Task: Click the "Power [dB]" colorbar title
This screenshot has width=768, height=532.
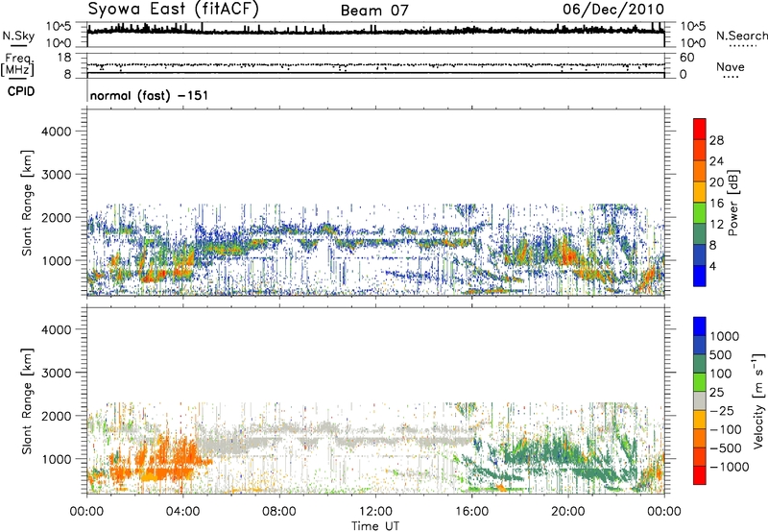Action: (733, 203)
